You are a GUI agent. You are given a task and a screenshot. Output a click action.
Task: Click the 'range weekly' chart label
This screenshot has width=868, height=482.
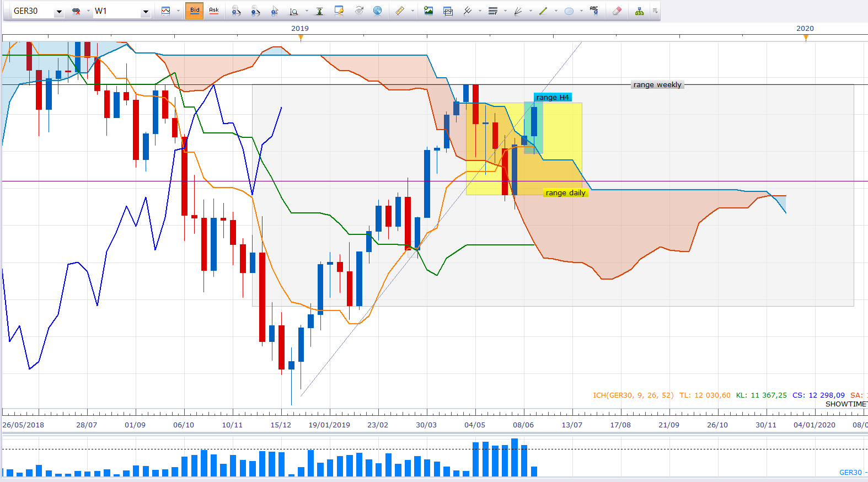pyautogui.click(x=657, y=85)
